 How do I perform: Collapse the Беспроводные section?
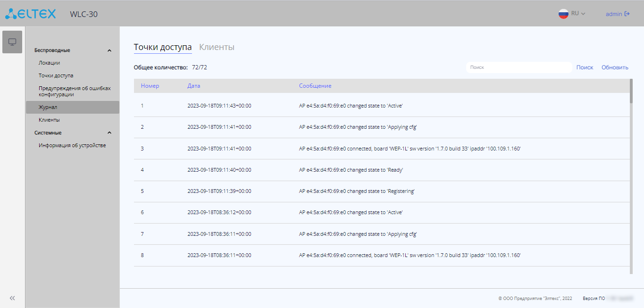[x=109, y=50]
